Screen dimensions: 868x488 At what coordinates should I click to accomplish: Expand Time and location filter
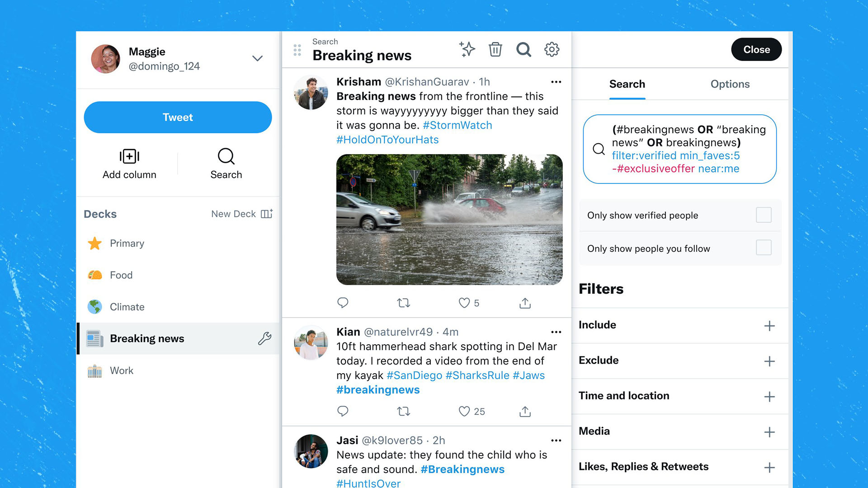(x=769, y=397)
